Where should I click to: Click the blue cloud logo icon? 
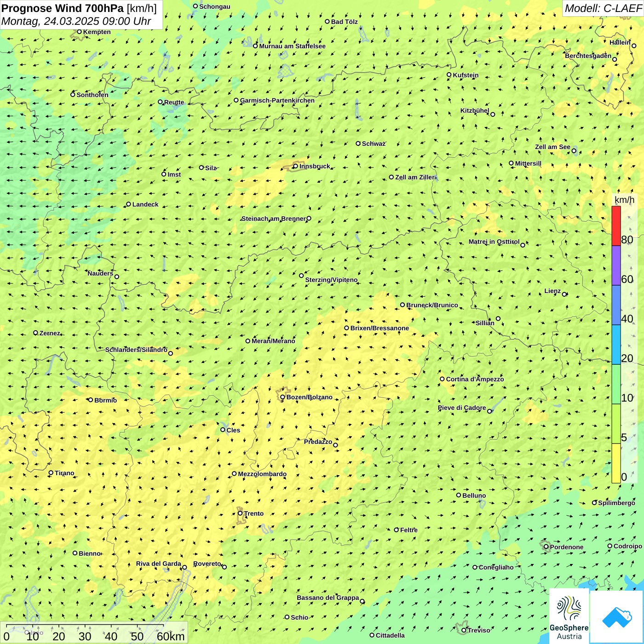tap(616, 617)
